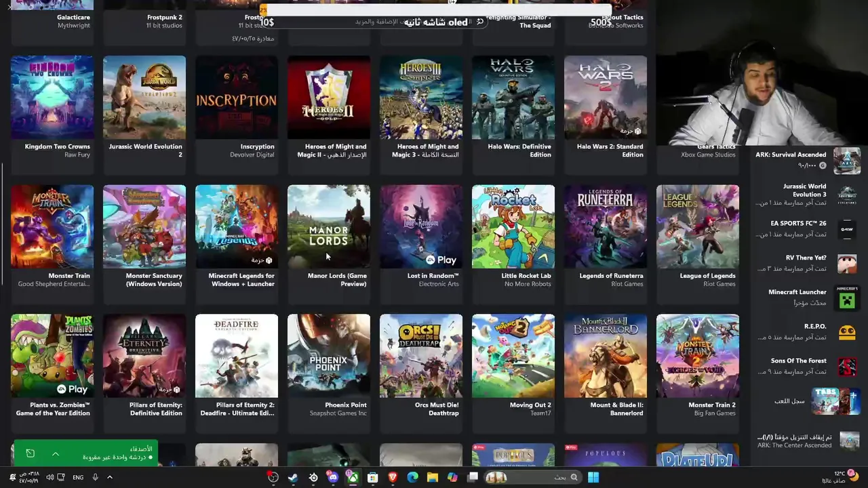This screenshot has height=488, width=868.
Task: Open Minecraft Legends cover art
Action: point(237,226)
